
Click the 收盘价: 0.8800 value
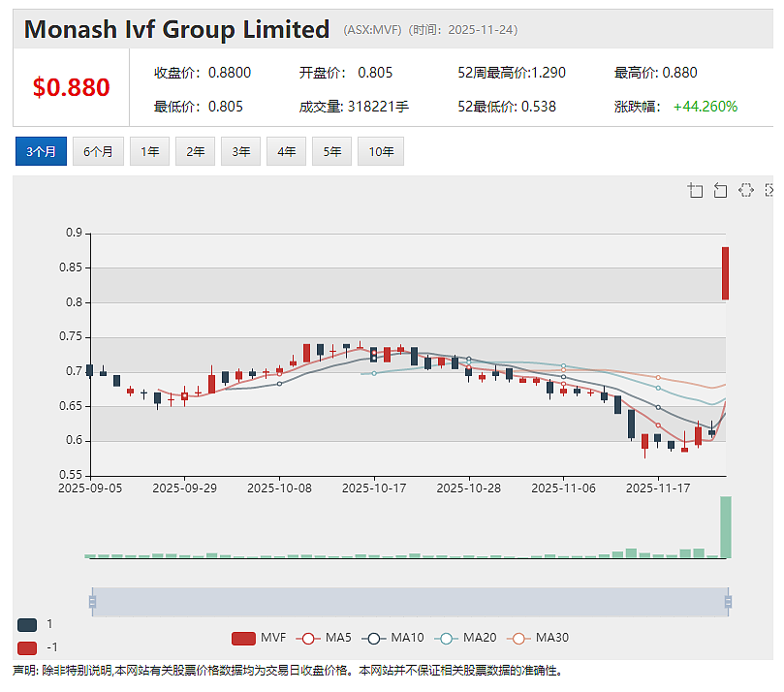pos(203,73)
